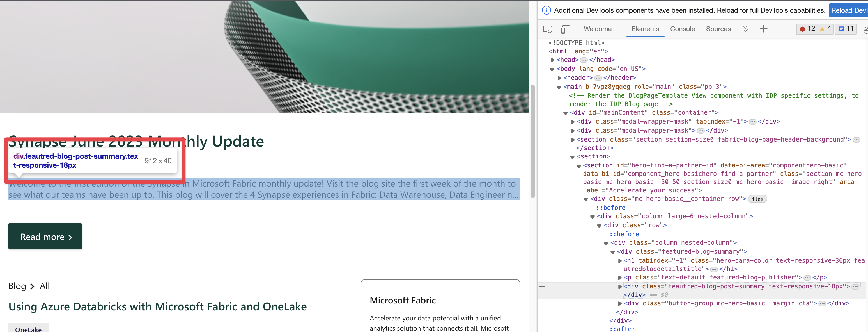Open the Sources tab

click(718, 29)
